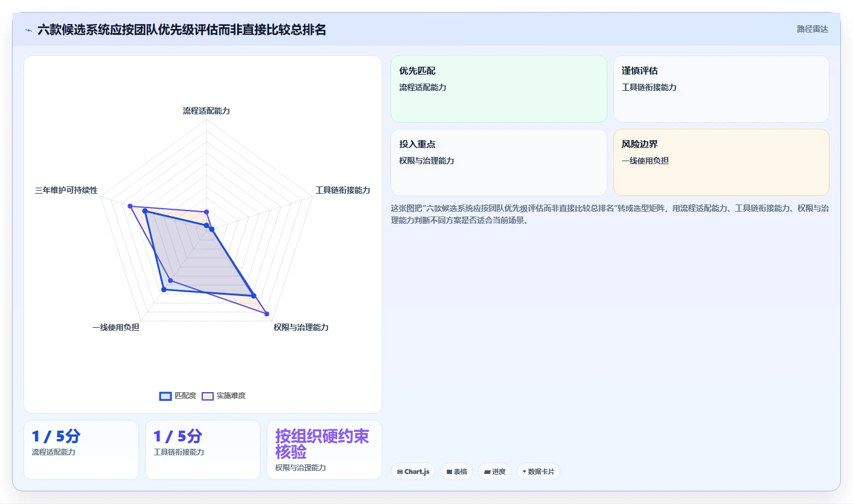Click the 三年维护可持续性 axis label on radar
The image size is (853, 504).
tap(66, 190)
